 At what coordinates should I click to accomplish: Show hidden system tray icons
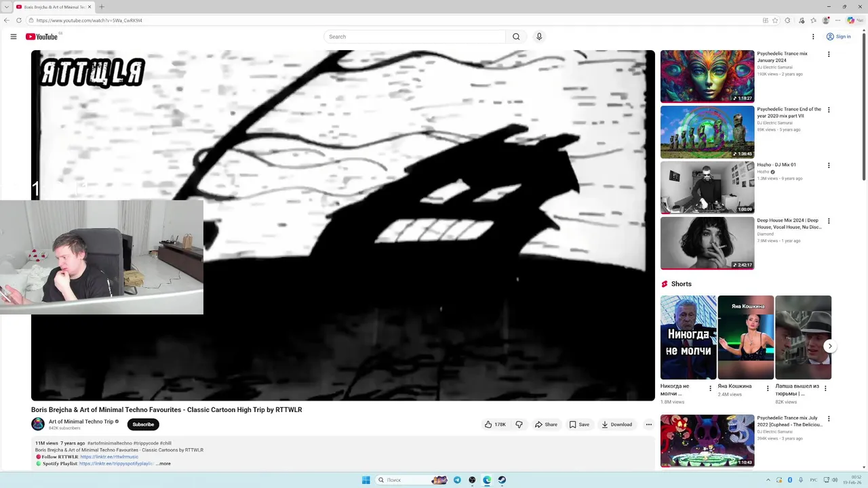(768, 480)
